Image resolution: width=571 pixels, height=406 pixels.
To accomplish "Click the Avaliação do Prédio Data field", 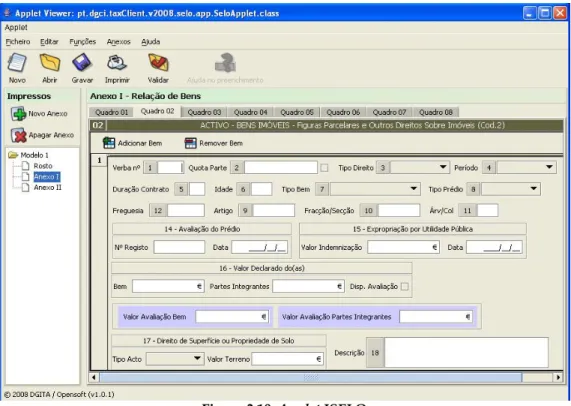I will 260,247.
